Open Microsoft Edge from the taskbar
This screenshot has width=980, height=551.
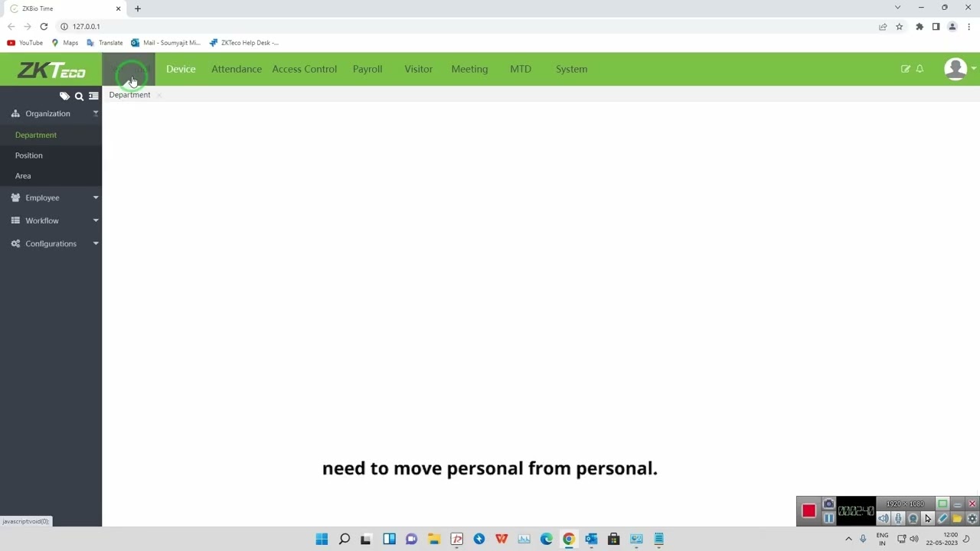point(547,539)
